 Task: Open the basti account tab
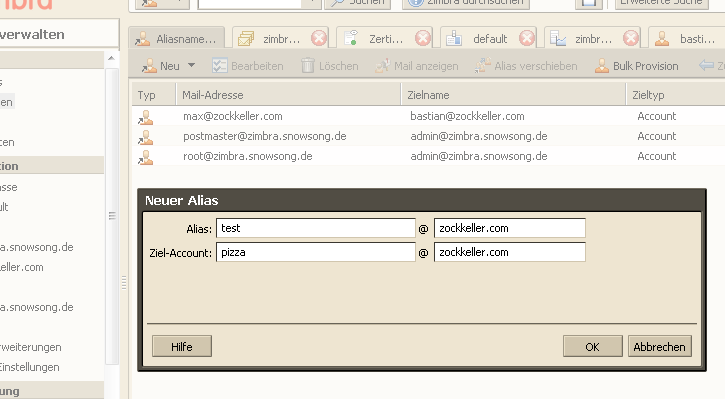[688, 39]
